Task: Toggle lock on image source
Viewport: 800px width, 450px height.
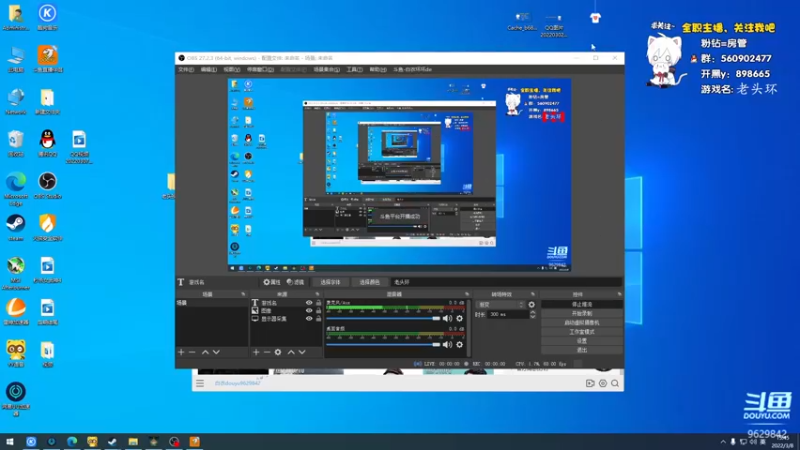Action: [x=318, y=311]
